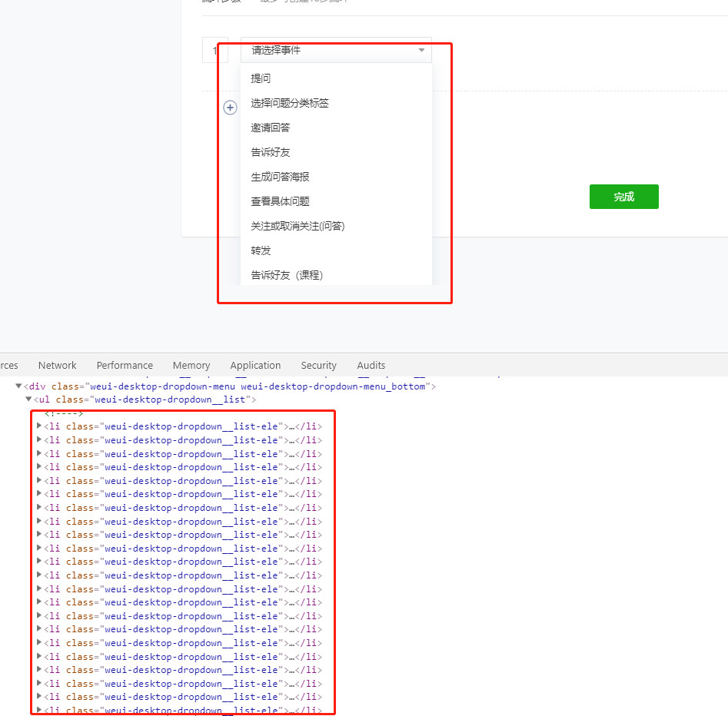Switch to the Security tab
The width and height of the screenshot is (728, 716).
click(318, 365)
